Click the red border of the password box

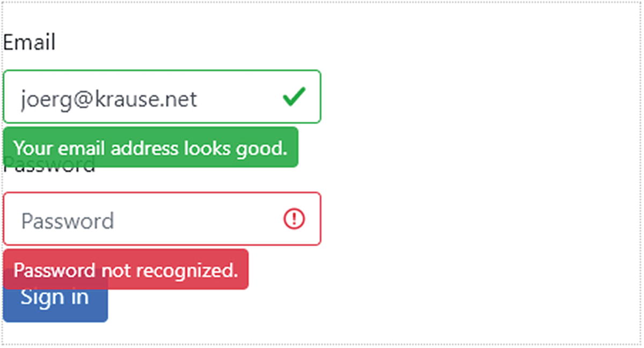[x=320, y=219]
